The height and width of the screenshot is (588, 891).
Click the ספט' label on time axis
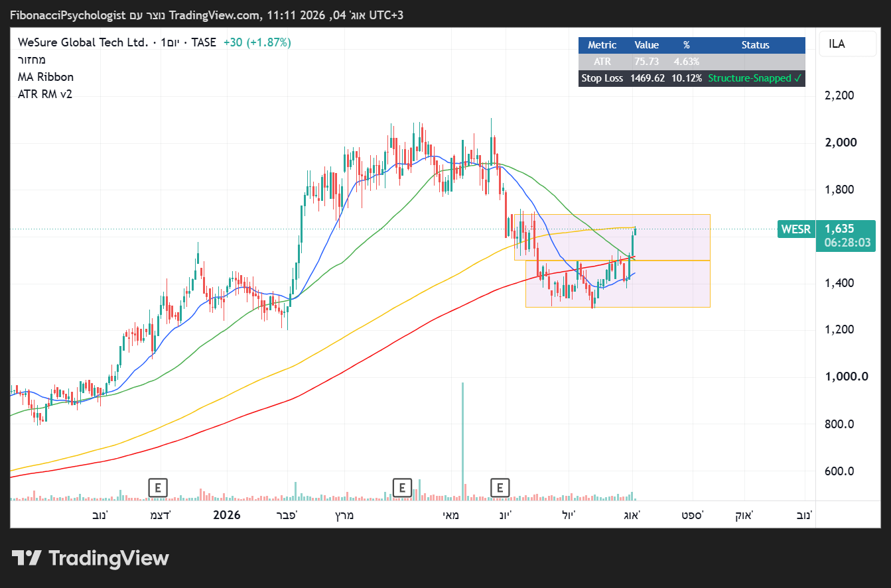click(x=693, y=514)
